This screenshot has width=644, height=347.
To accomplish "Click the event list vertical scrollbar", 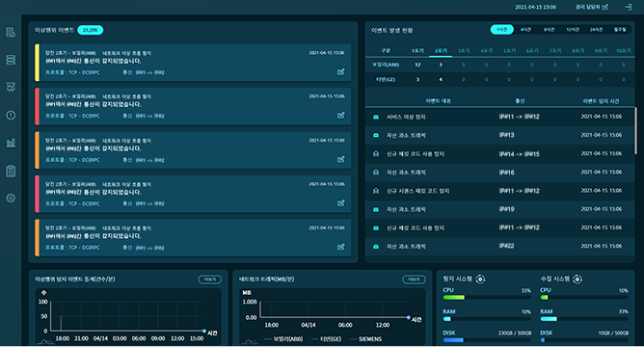I will tap(635, 131).
